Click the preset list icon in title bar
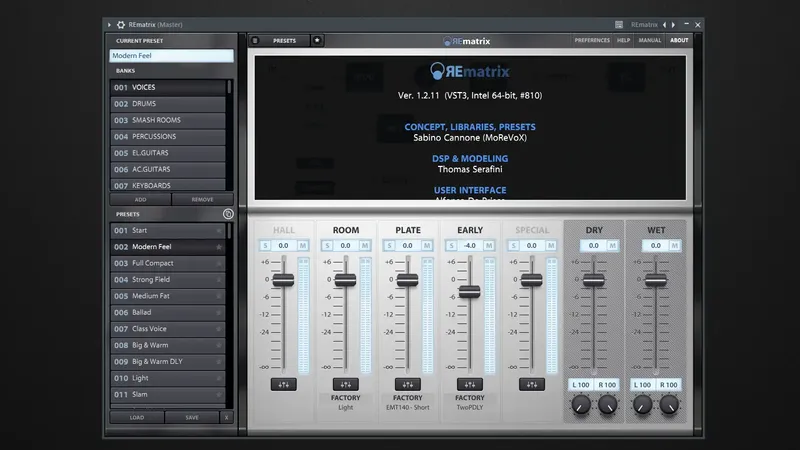The width and height of the screenshot is (800, 450). coord(619,24)
